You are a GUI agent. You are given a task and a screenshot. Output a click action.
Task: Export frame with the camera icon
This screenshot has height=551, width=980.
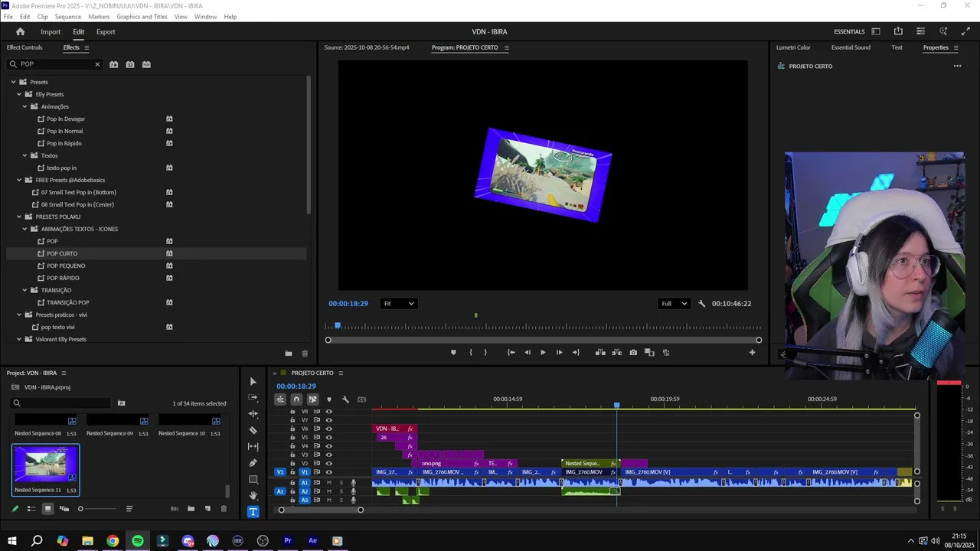pyautogui.click(x=633, y=353)
